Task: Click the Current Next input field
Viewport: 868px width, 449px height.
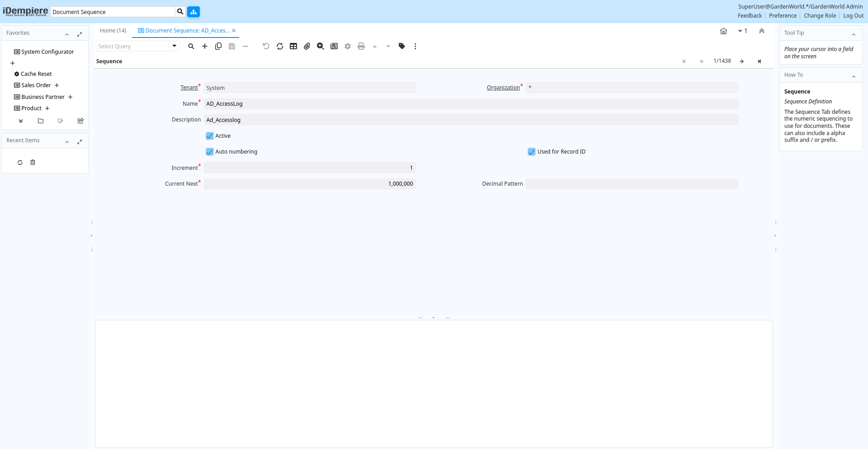Action: point(310,184)
